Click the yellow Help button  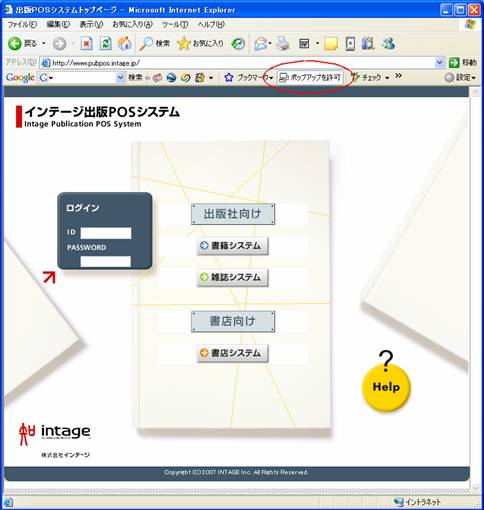(386, 387)
